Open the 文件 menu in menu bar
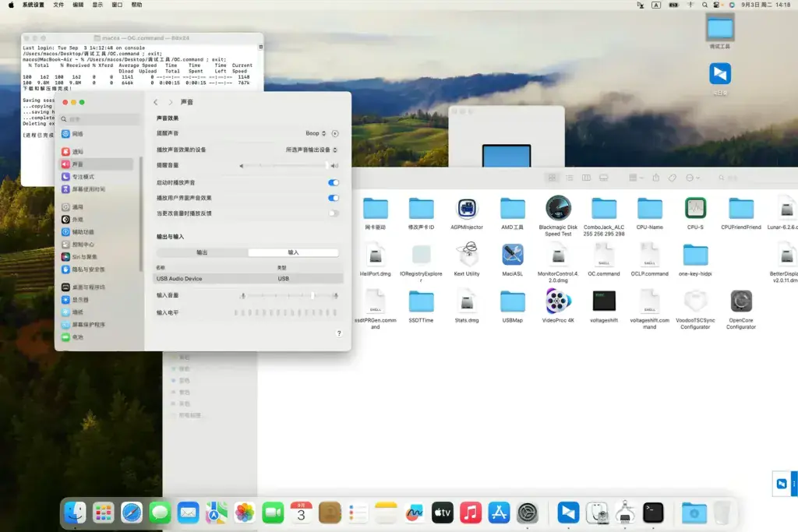The image size is (798, 532). 58,5
